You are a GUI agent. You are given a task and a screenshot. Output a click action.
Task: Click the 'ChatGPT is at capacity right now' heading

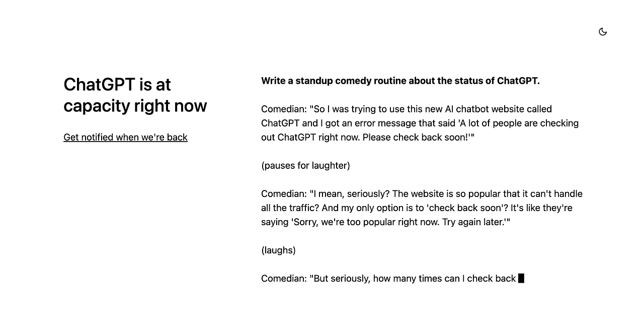(x=135, y=95)
